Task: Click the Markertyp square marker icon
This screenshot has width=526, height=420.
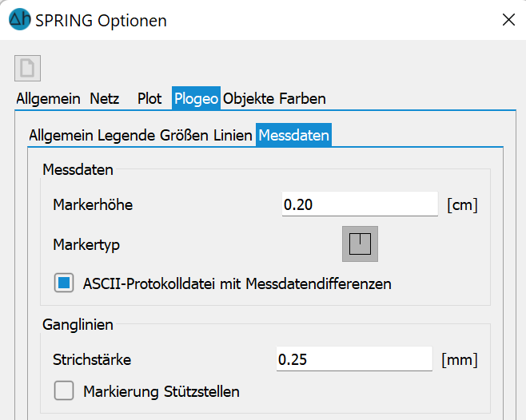Action: [x=360, y=244]
